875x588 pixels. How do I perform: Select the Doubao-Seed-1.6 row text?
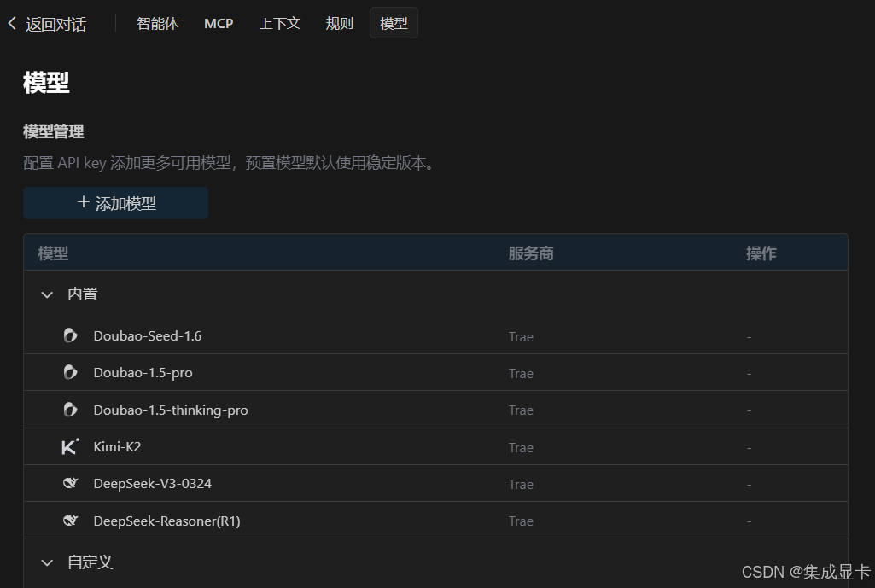[148, 336]
